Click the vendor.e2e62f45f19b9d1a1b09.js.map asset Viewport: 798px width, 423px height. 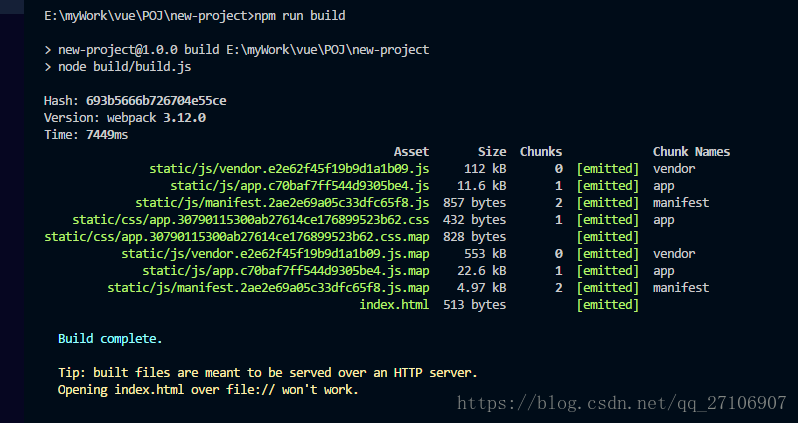pyautogui.click(x=275, y=253)
